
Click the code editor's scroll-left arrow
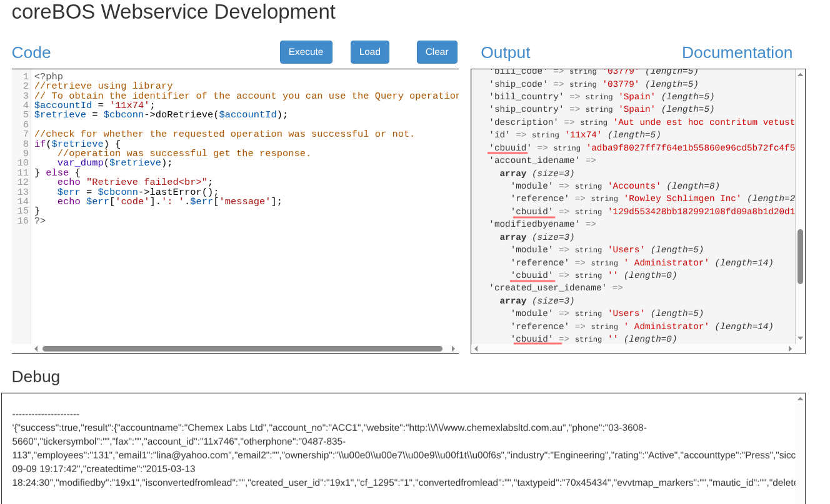click(x=36, y=349)
